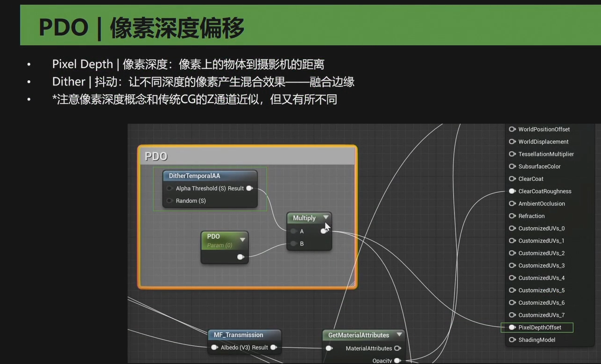Select the Multiply node's B input pin
Viewport: 601px width, 364px height.
pyautogui.click(x=293, y=244)
